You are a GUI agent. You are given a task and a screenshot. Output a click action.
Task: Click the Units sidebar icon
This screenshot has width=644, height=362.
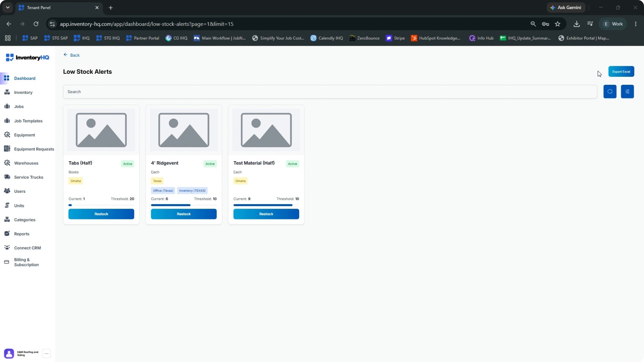(7, 205)
